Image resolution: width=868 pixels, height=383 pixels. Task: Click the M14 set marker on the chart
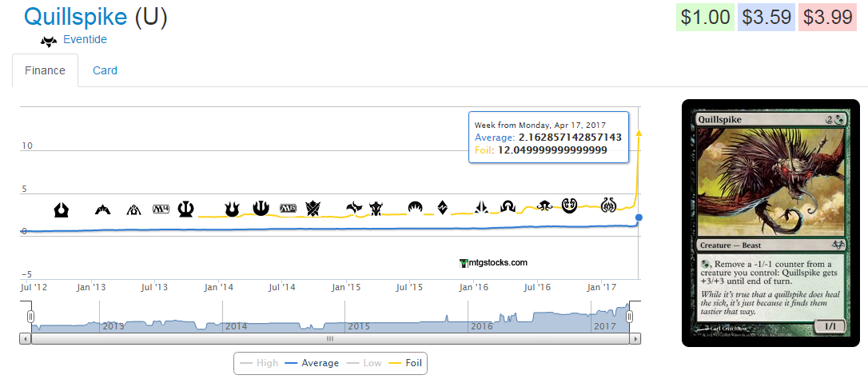[x=161, y=209]
